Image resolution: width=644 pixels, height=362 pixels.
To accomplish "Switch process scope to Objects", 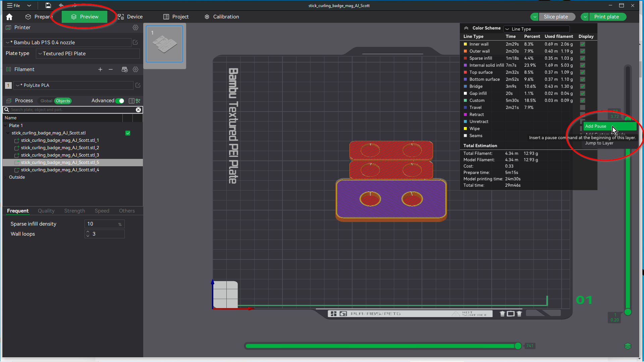I will coord(63,101).
